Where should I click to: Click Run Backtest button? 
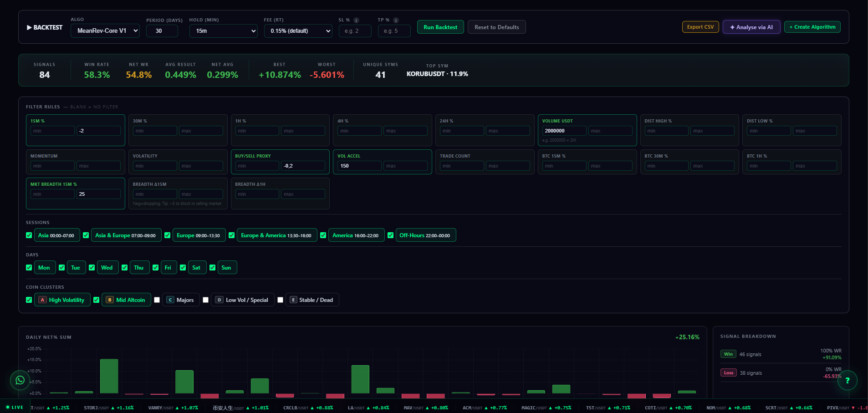coord(440,27)
